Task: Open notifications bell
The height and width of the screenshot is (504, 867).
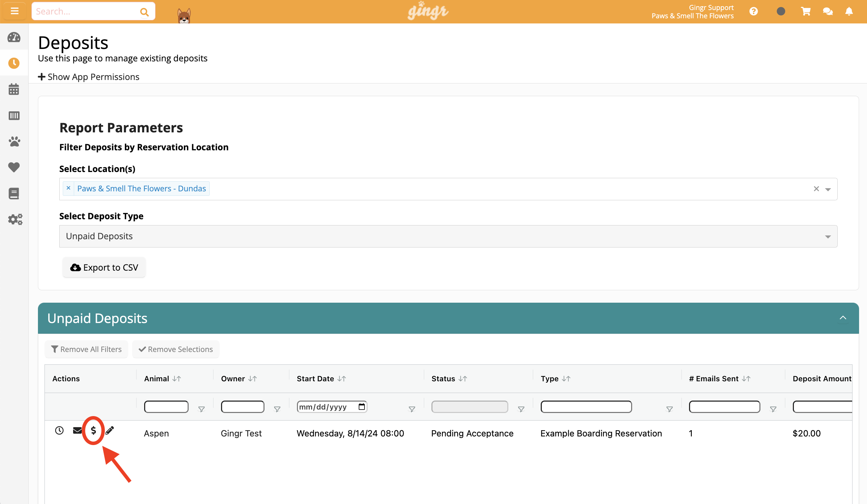Action: pos(849,11)
